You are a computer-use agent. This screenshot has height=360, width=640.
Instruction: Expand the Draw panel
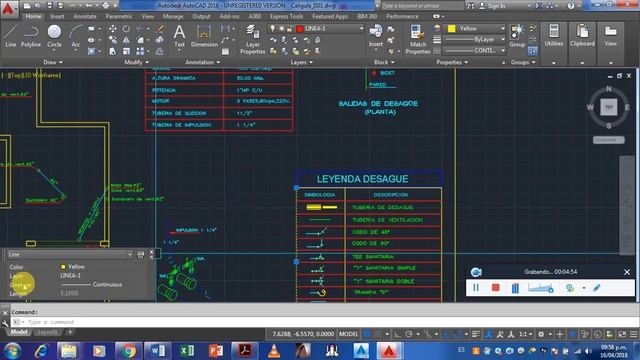click(x=53, y=62)
